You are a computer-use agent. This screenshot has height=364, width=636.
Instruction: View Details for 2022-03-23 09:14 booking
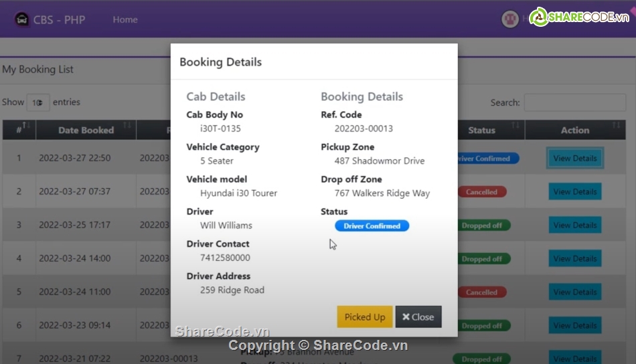pyautogui.click(x=575, y=325)
